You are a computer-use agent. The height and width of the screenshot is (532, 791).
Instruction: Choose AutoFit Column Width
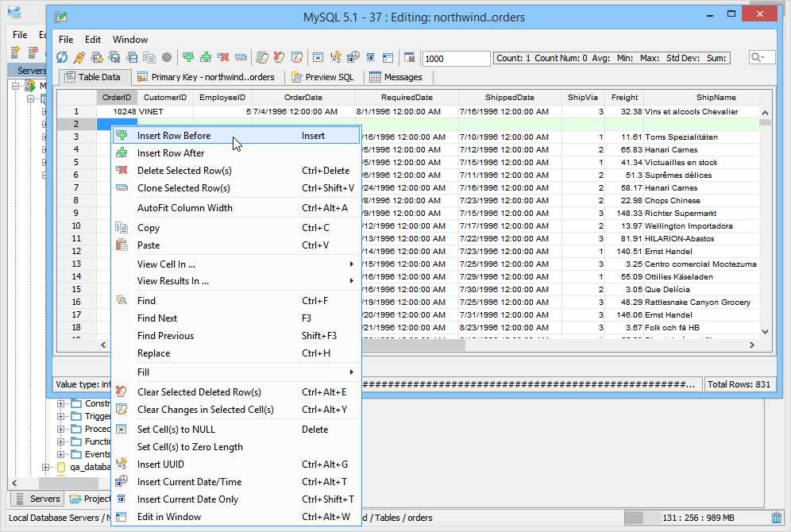tap(237, 208)
